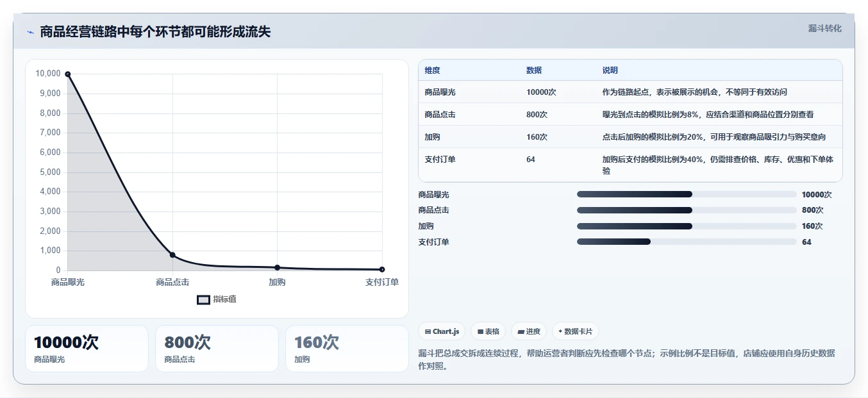Screen dimensions: 868x398
Task: Click the 加购 label on the chart's x-axis
Action: 277,283
